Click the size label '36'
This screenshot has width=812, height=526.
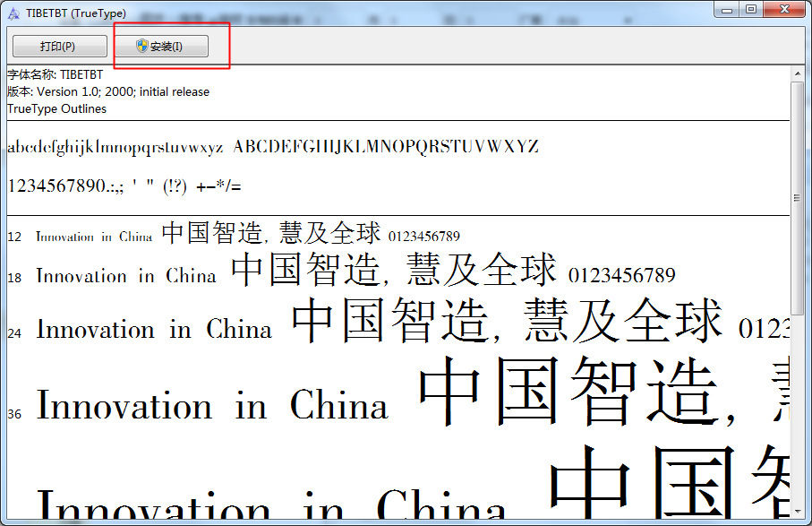point(14,414)
